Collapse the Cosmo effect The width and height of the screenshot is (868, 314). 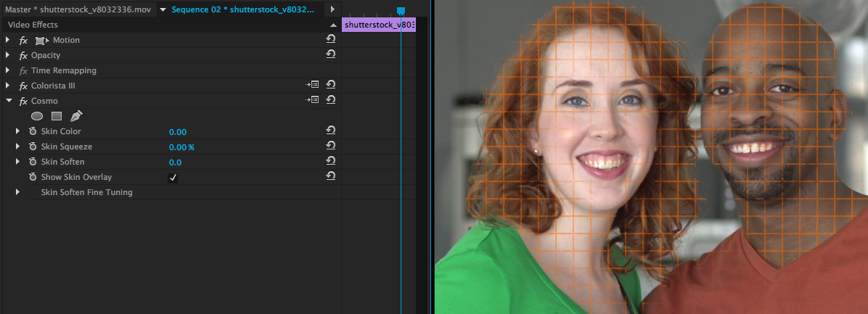click(8, 101)
